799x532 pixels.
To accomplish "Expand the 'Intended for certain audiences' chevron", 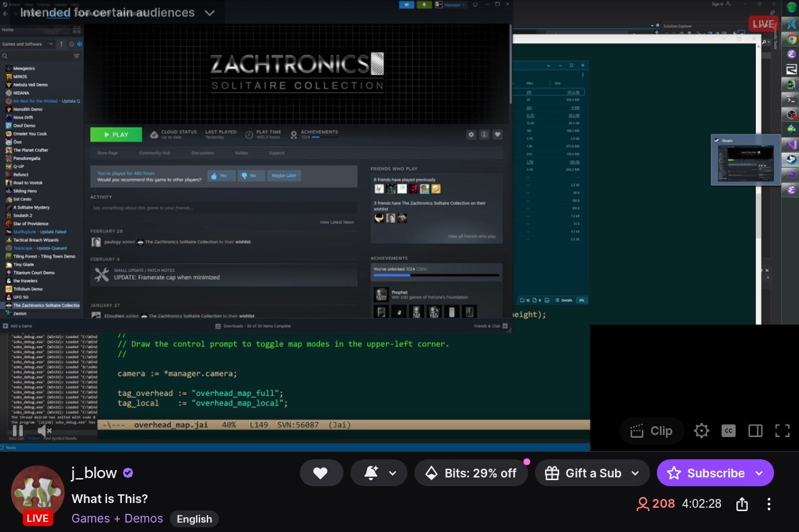I will pyautogui.click(x=210, y=13).
